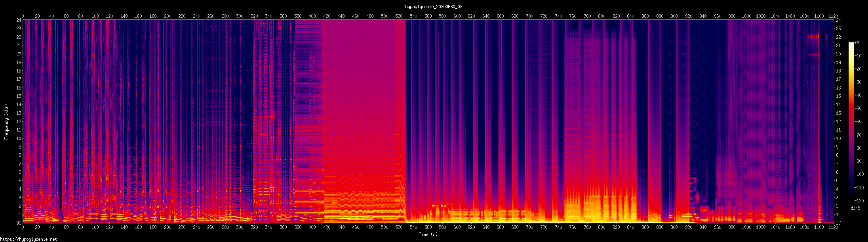Screen dimensions: 868x242
Task: Click the hypoglycemie_20200630_02 title text
Action: point(434,7)
